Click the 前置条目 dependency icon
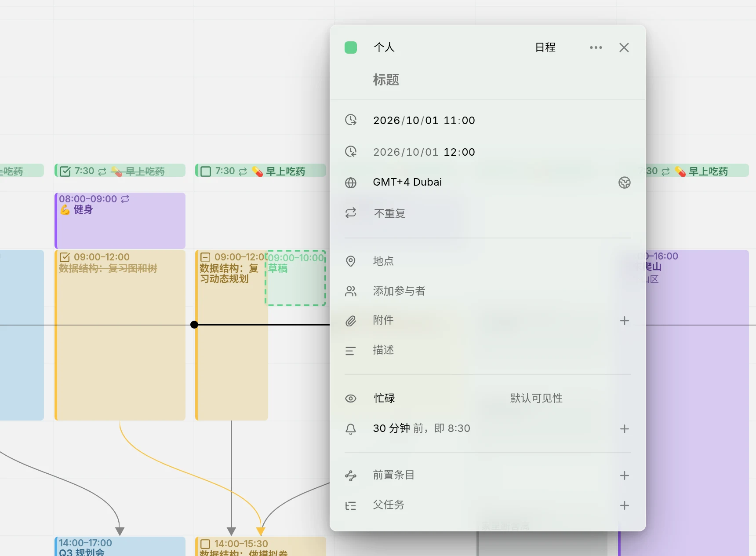The height and width of the screenshot is (556, 756). 351,476
